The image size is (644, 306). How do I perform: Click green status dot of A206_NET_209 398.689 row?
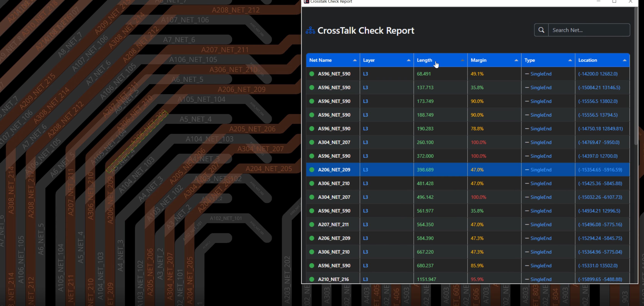312,170
